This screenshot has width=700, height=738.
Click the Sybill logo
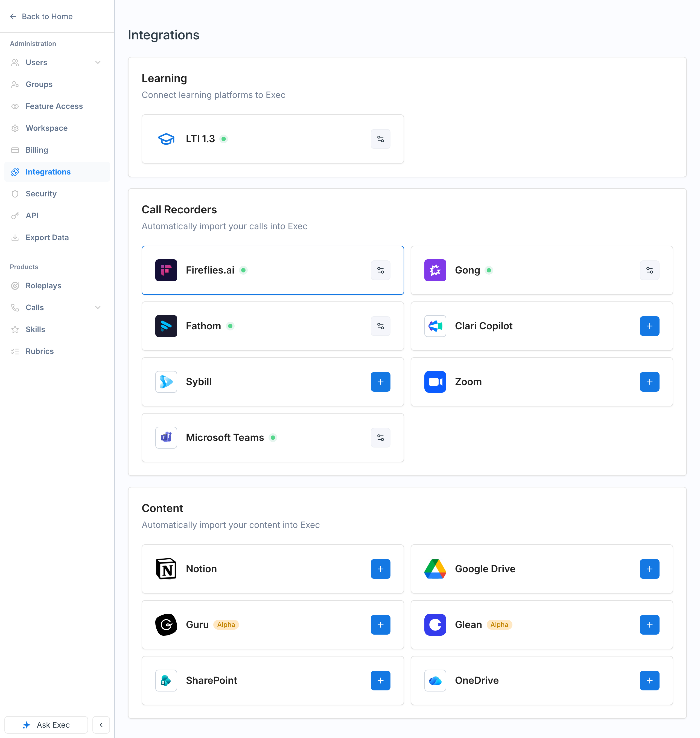pos(166,382)
